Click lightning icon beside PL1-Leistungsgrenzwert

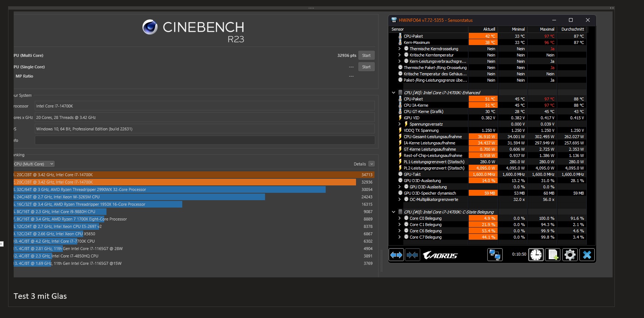coord(400,162)
